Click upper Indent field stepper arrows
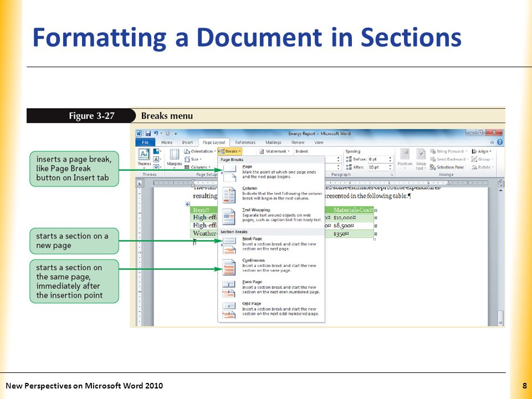The image size is (532, 399). (x=338, y=159)
